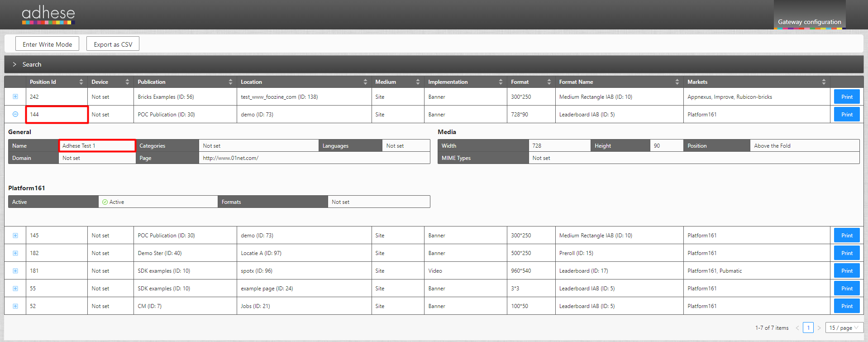Sort by Location column arrows
This screenshot has width=868, height=342.
click(x=365, y=82)
